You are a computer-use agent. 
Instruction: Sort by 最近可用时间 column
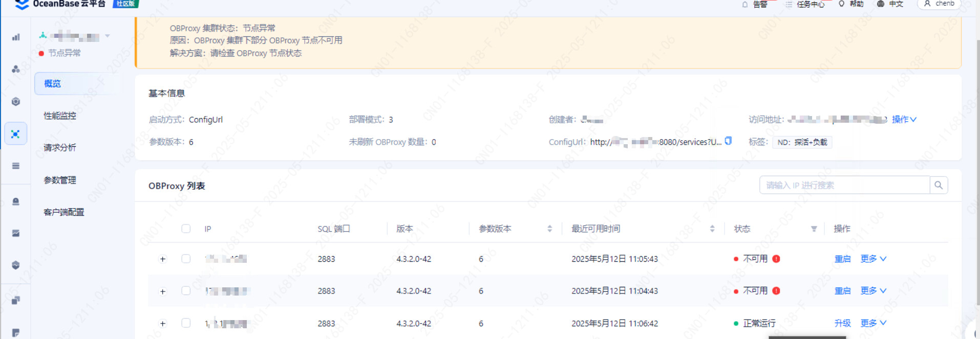712,229
